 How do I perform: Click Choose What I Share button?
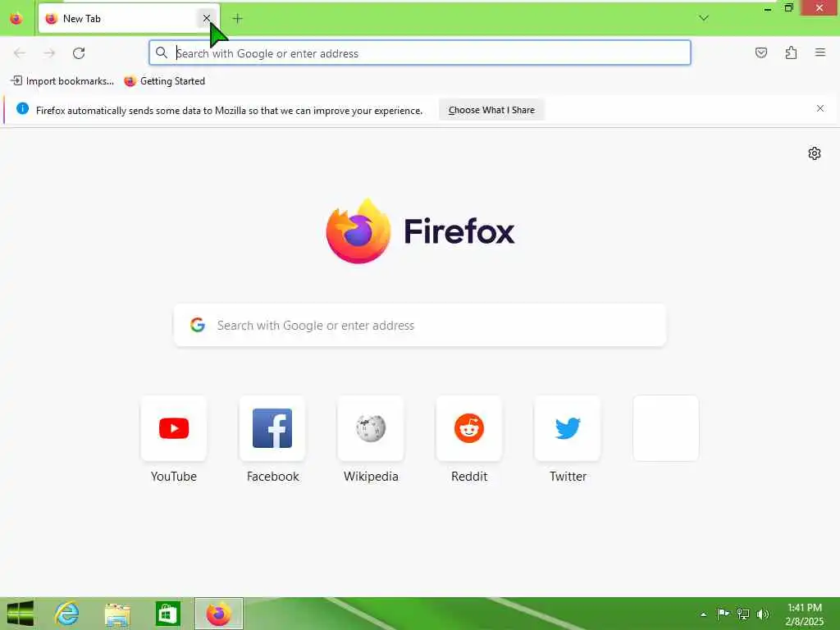pos(491,110)
